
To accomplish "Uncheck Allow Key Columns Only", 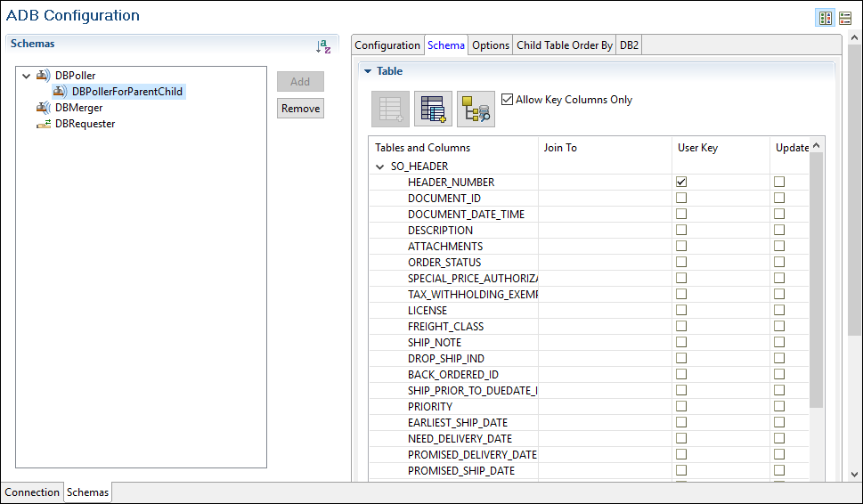I will tap(508, 100).
